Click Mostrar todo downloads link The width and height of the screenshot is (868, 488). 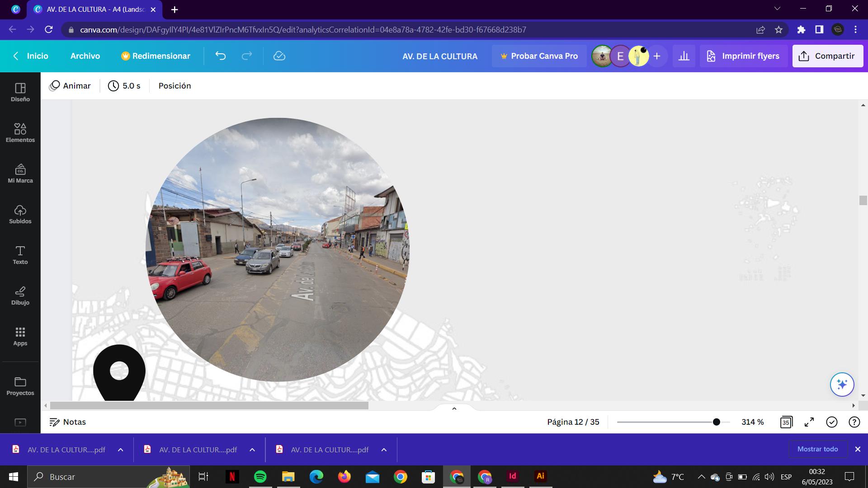coord(817,449)
